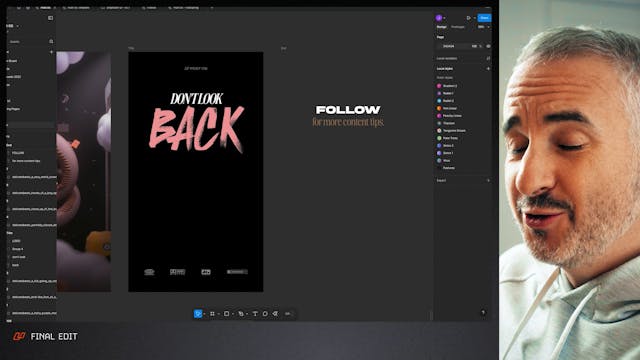The image size is (640, 360).
Task: Select the Frame tool in the bottom toolbar
Action: [212, 313]
